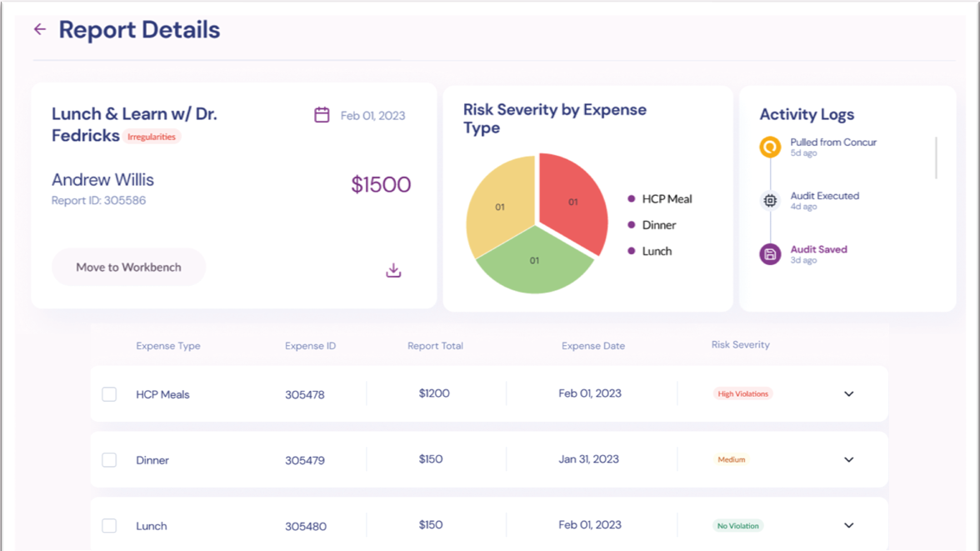Sort by the Risk Severity column header
This screenshot has height=551, width=980.
pyautogui.click(x=740, y=345)
